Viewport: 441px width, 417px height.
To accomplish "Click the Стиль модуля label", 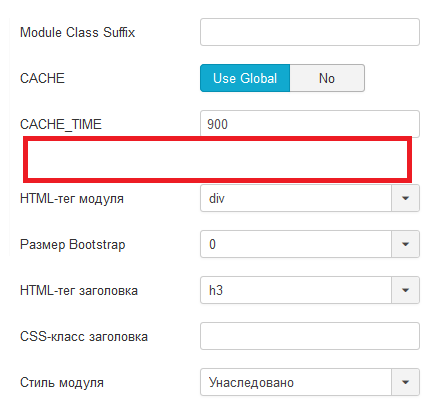I will click(62, 383).
